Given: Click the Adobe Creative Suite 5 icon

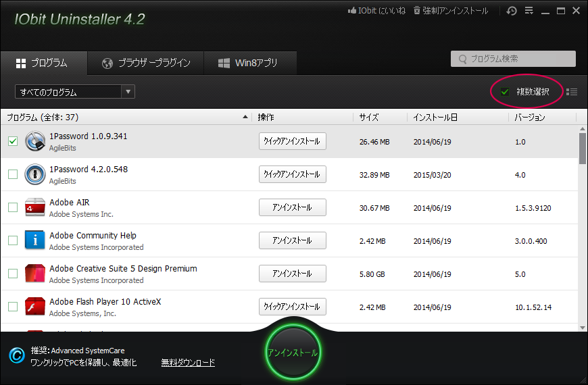Looking at the screenshot, I should coord(35,274).
